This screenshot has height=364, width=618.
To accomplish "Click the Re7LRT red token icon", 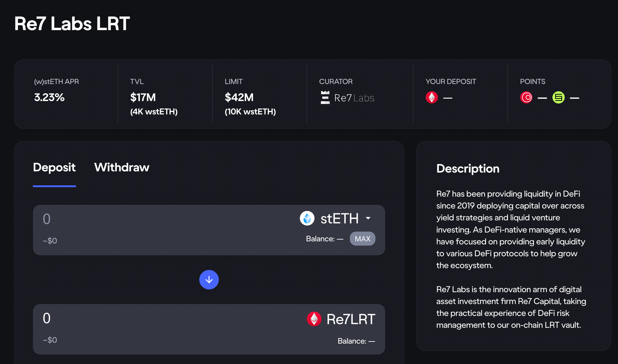I will click(x=314, y=319).
